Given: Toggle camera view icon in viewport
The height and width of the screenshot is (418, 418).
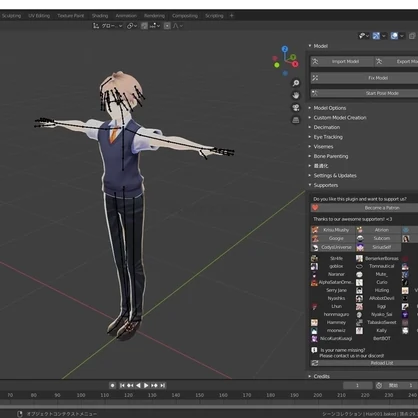Looking at the screenshot, I should coord(296,108).
